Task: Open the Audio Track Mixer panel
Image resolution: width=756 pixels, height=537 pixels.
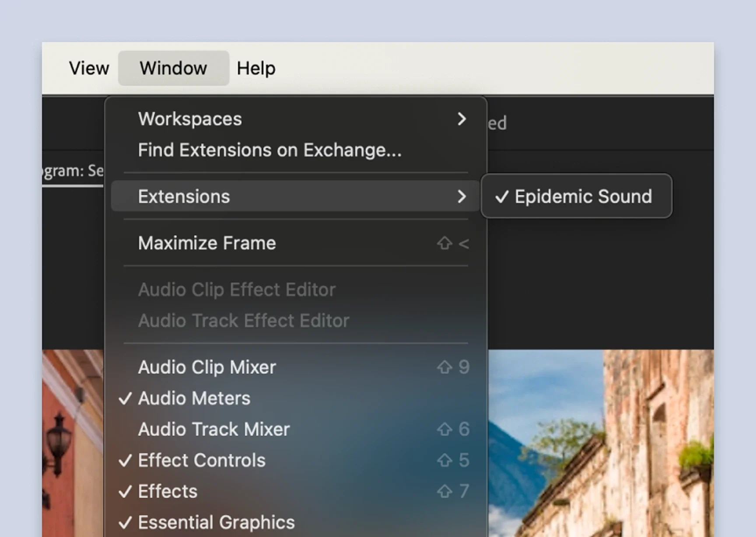Action: click(x=295, y=429)
